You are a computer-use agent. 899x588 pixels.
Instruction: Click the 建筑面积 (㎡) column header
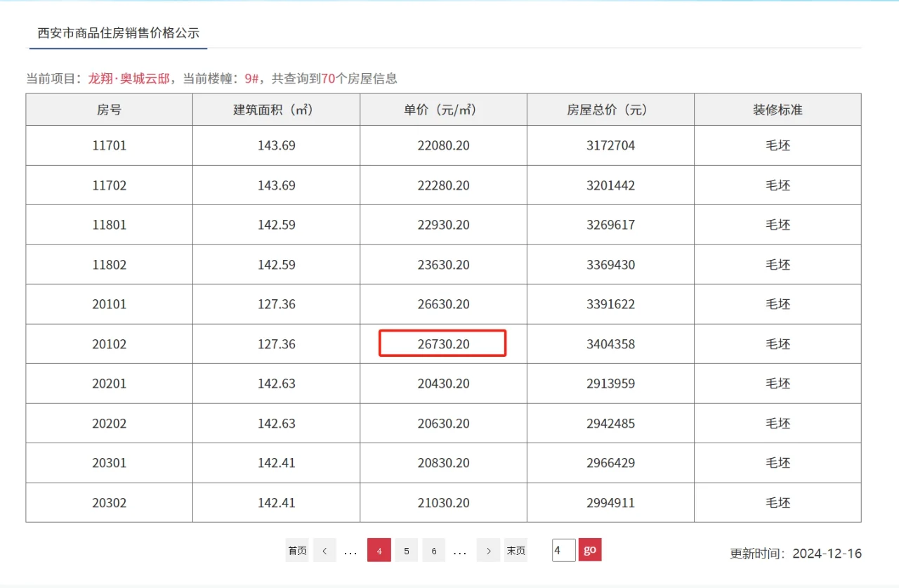click(276, 110)
